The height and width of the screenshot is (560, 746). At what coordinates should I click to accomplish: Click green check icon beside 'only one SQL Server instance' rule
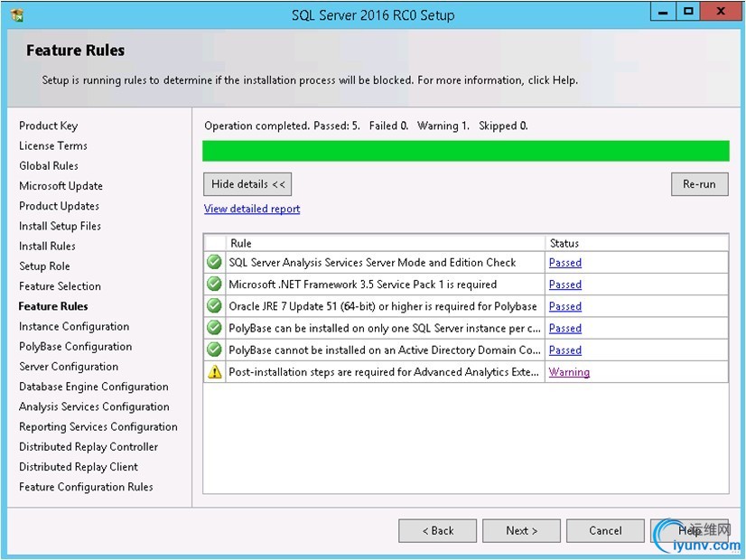coord(215,328)
